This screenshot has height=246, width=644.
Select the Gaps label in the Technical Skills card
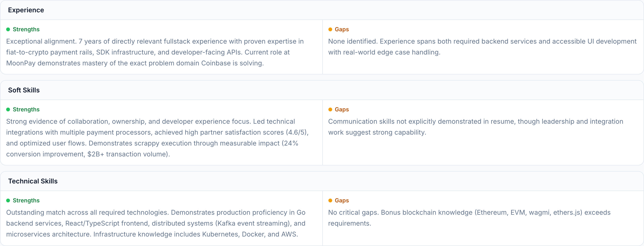pyautogui.click(x=341, y=200)
